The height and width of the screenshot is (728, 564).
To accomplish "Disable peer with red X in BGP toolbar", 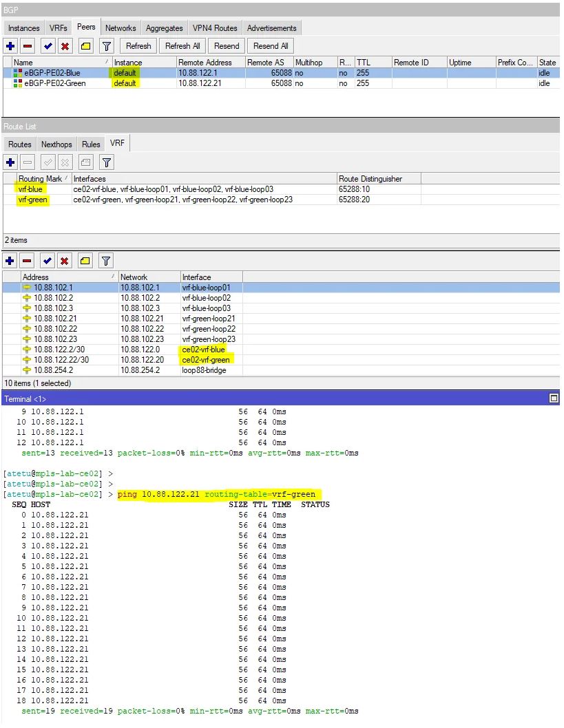I will (65, 46).
